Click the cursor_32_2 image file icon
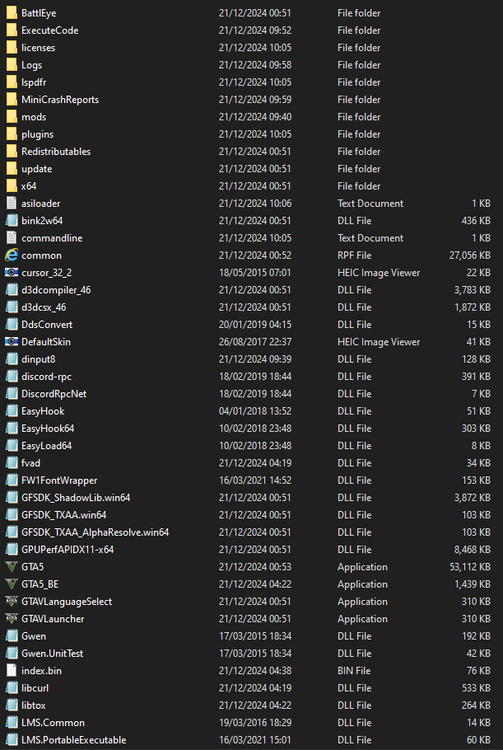This screenshot has height=750, width=503. 11,273
